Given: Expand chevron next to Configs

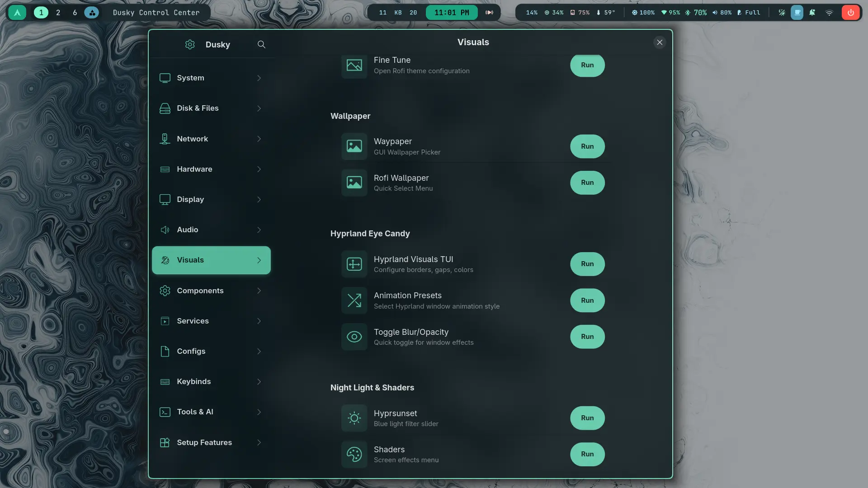Looking at the screenshot, I should coord(259,351).
